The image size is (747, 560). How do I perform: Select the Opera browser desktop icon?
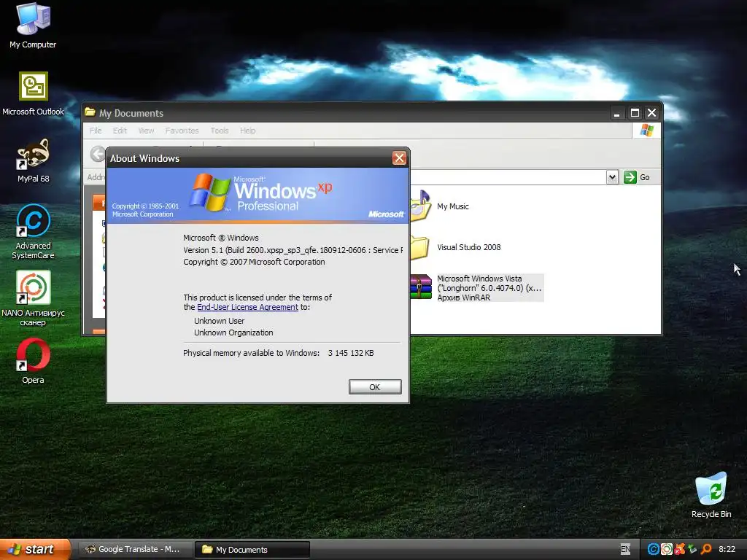(33, 355)
